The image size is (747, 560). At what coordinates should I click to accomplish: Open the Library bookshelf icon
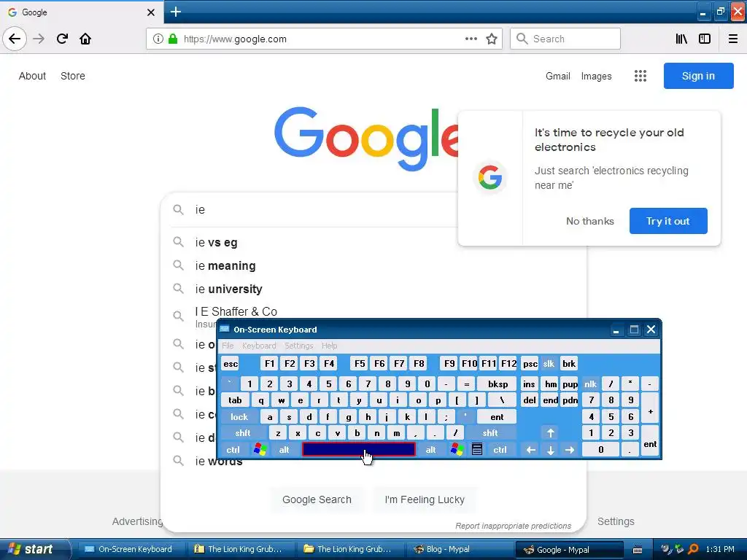click(681, 39)
